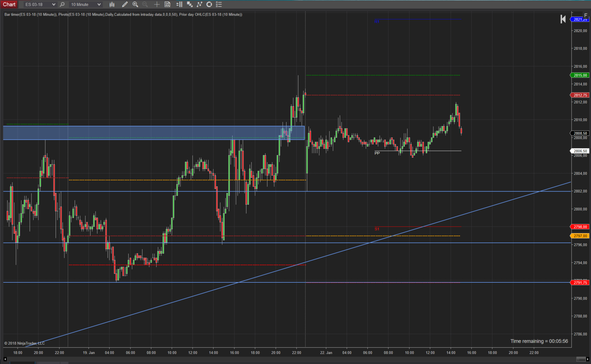Open the chart bar style icon
Screen dimensions: 591x364
112,4
